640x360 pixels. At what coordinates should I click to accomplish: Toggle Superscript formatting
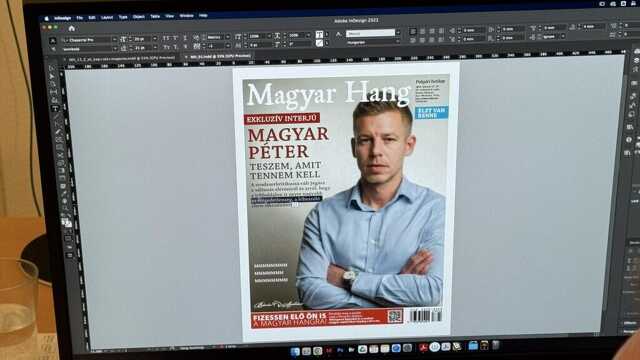[176, 38]
